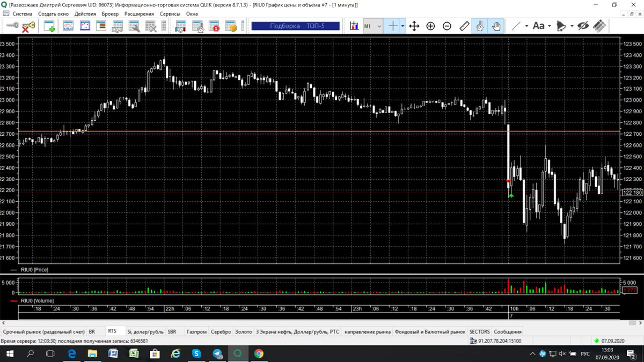Open the Окна menu
Viewport: 644px width, 362px height.
(x=192, y=13)
